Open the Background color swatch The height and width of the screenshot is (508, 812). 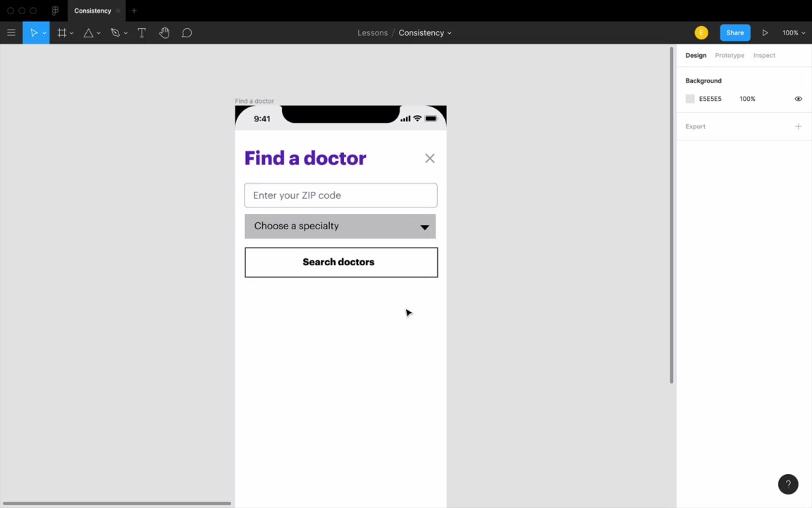(x=690, y=99)
